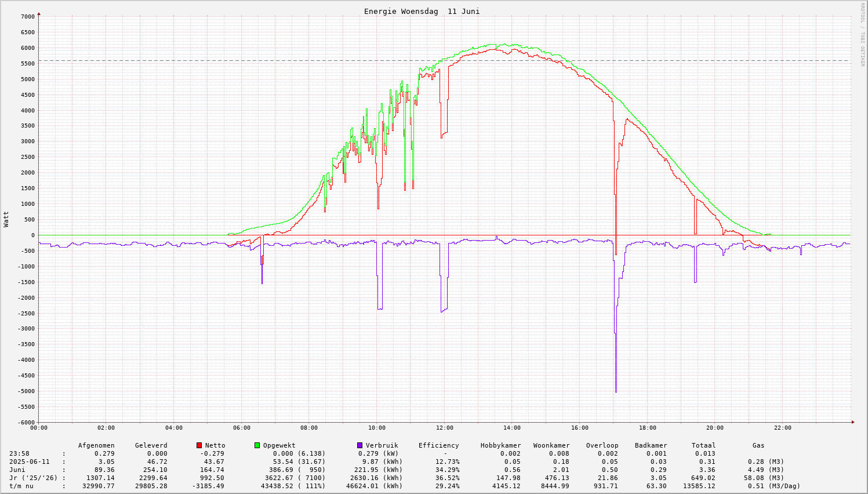This screenshot has width=868, height=494.
Task: Click the green Opgewekt legend swatch
Action: 257,445
